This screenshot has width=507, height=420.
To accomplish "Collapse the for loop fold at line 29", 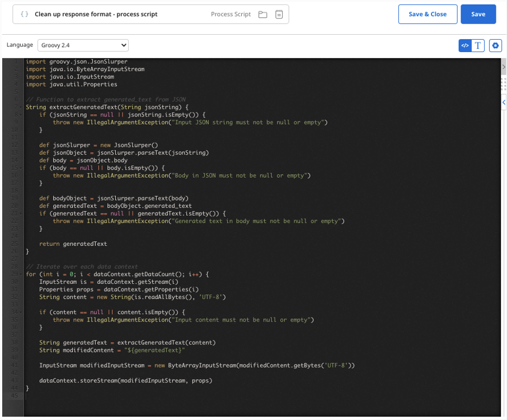I will coord(21,274).
